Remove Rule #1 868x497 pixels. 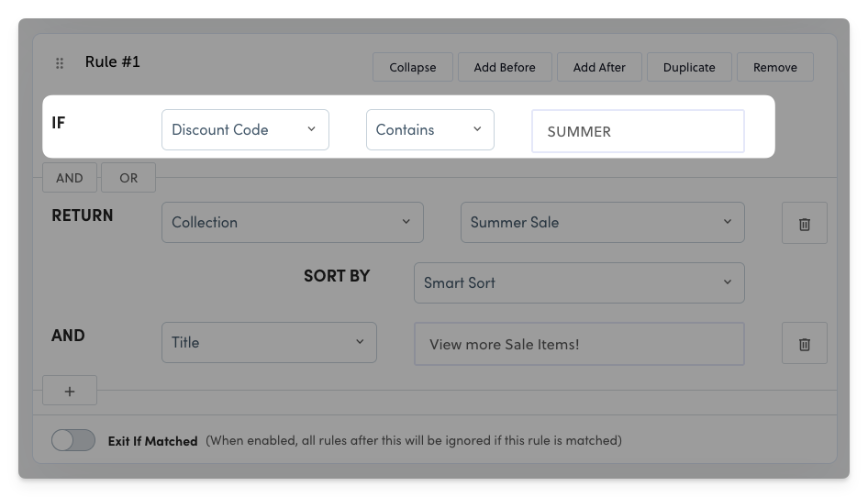[775, 67]
